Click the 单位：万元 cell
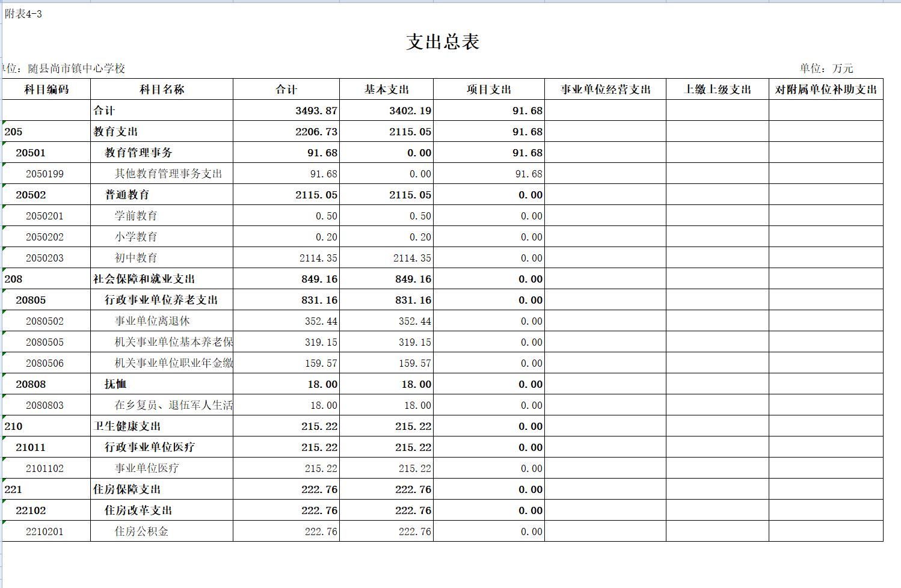 826,69
